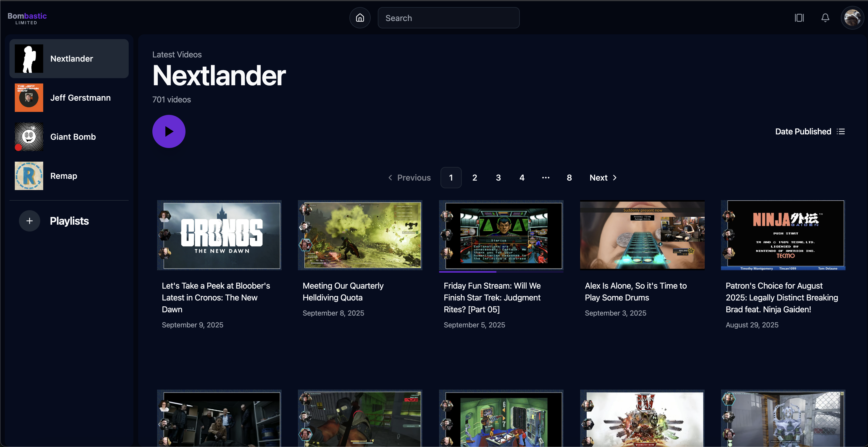The height and width of the screenshot is (447, 868).
Task: Click the "August 29, 2025" date
Action: click(x=752, y=325)
